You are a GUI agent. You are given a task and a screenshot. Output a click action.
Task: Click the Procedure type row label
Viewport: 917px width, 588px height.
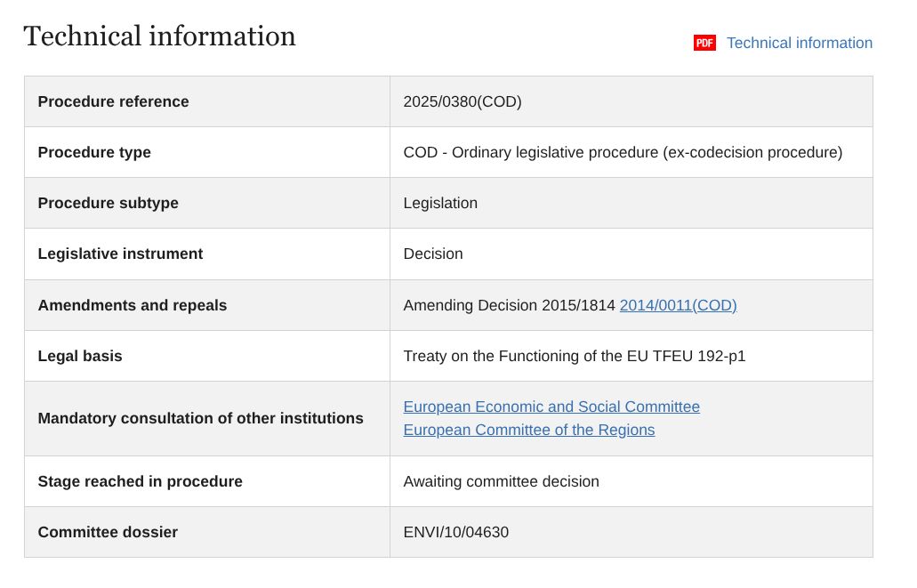pyautogui.click(x=94, y=152)
